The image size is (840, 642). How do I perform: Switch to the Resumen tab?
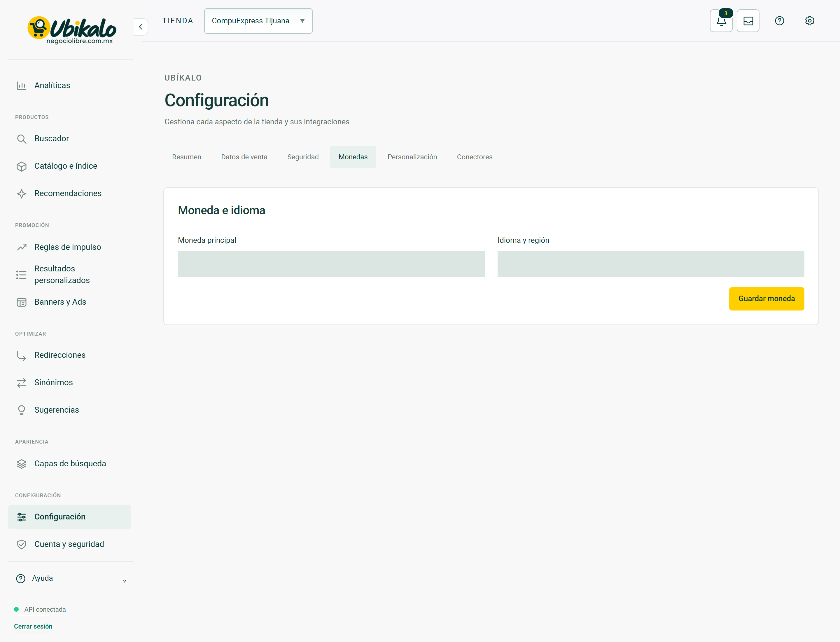[x=186, y=157]
